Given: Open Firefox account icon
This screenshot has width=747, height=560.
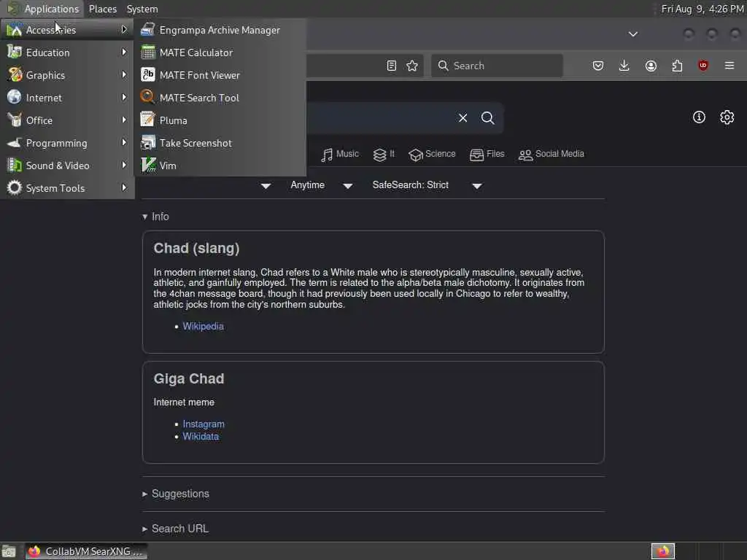Looking at the screenshot, I should point(651,66).
